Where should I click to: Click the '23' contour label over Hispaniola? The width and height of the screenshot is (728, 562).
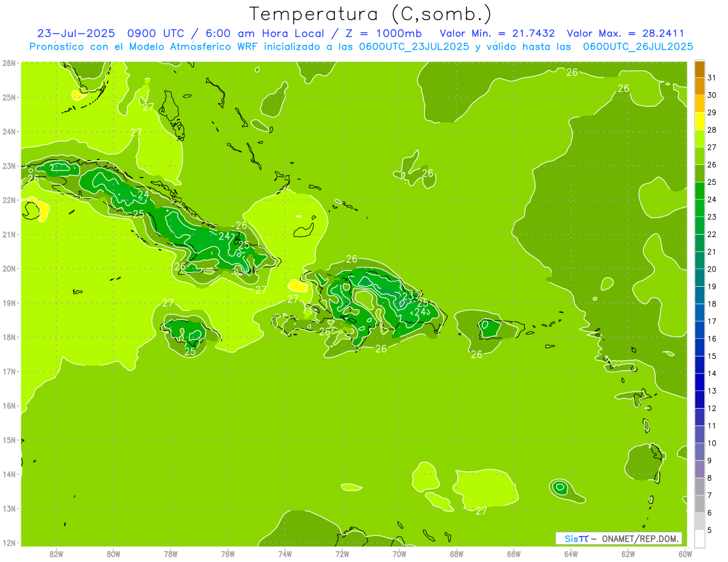(409, 295)
